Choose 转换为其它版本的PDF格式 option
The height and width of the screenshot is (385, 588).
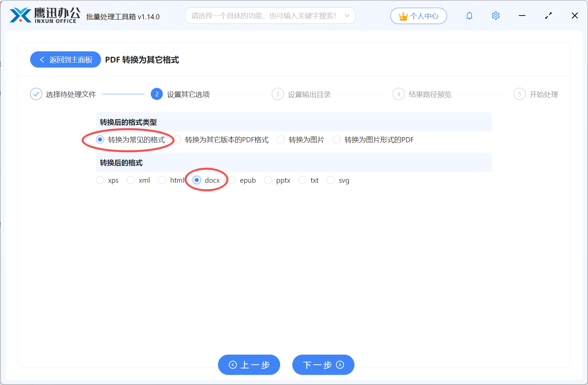(x=177, y=139)
